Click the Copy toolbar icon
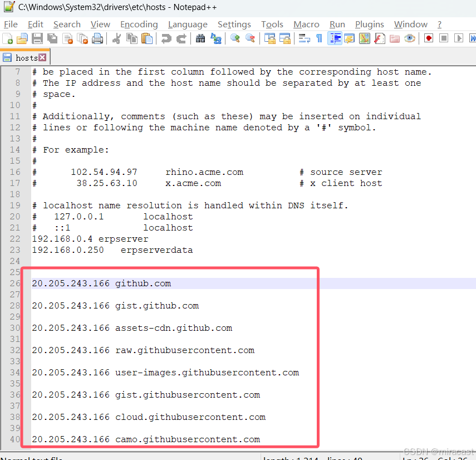Screen dimensions: 476x460 [x=132, y=38]
